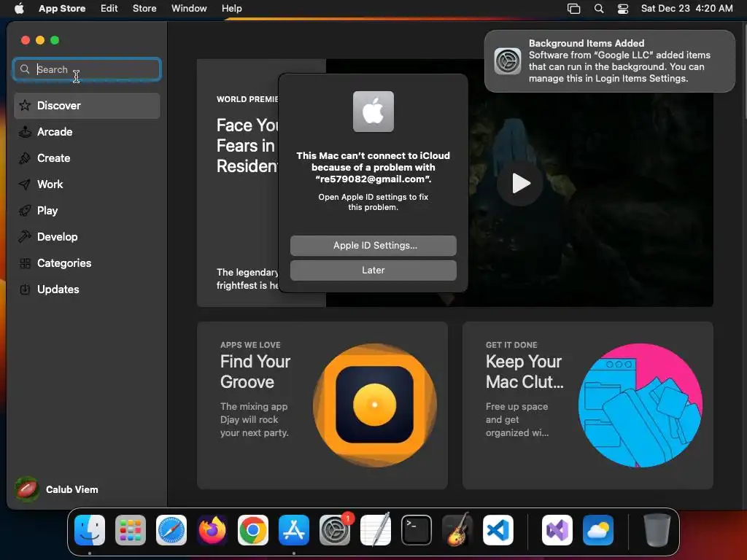747x560 pixels.
Task: Open Finder from the Dock
Action: click(90, 530)
